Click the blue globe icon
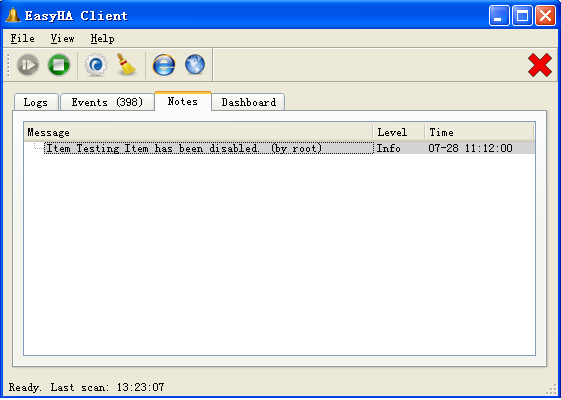The width and height of the screenshot is (561, 400). [195, 65]
